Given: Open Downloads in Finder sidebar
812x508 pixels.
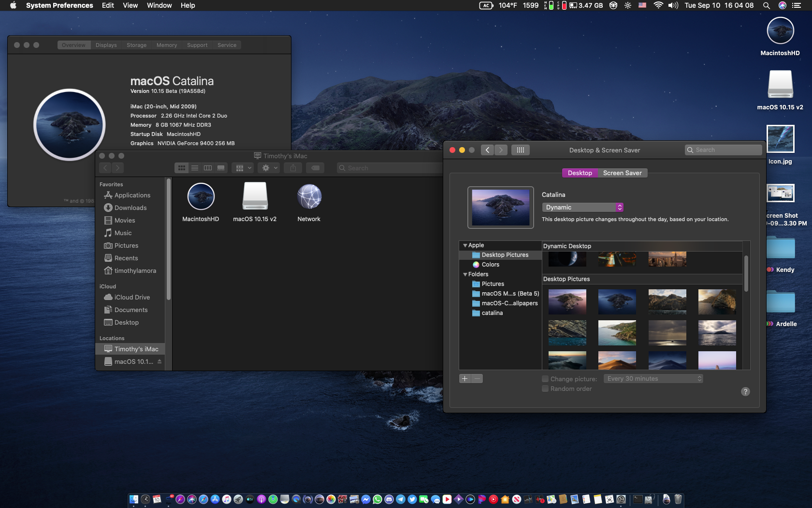Looking at the screenshot, I should [130, 208].
